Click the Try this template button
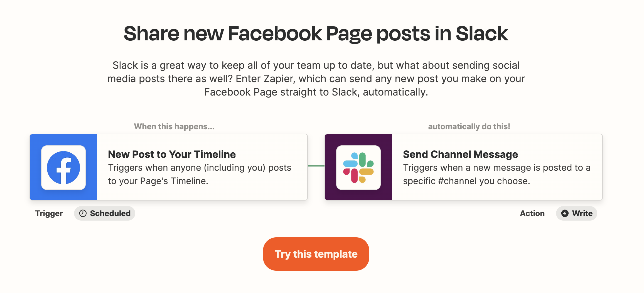644x293 pixels. click(316, 254)
